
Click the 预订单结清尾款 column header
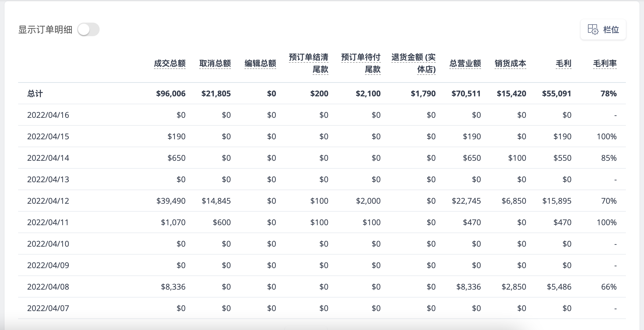click(x=309, y=63)
